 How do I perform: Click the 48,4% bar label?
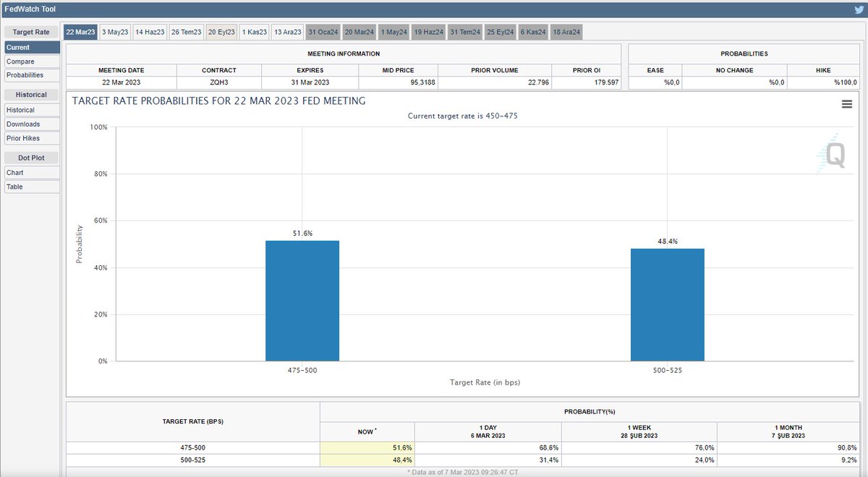pyautogui.click(x=668, y=241)
